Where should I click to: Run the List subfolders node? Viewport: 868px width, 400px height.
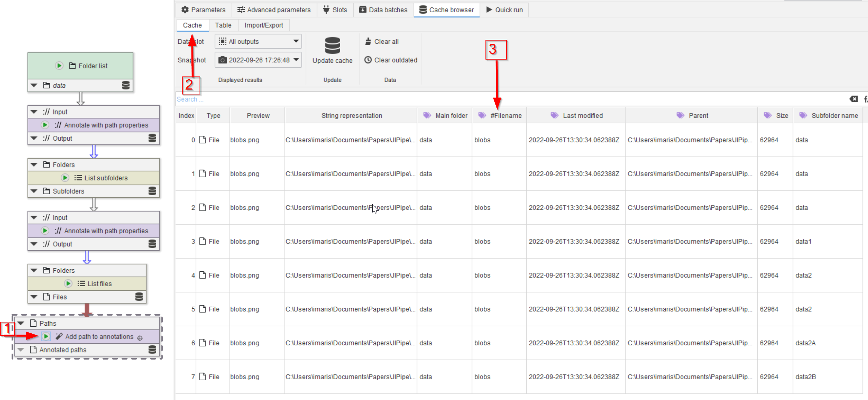click(x=65, y=178)
